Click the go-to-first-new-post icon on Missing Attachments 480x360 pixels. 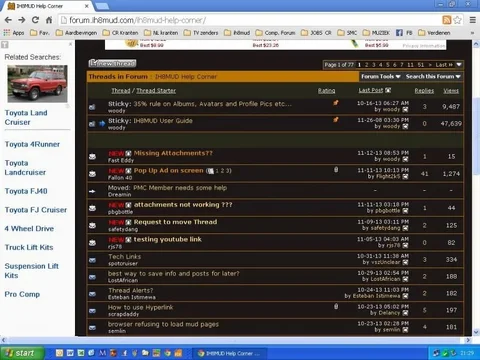pyautogui.click(x=128, y=154)
